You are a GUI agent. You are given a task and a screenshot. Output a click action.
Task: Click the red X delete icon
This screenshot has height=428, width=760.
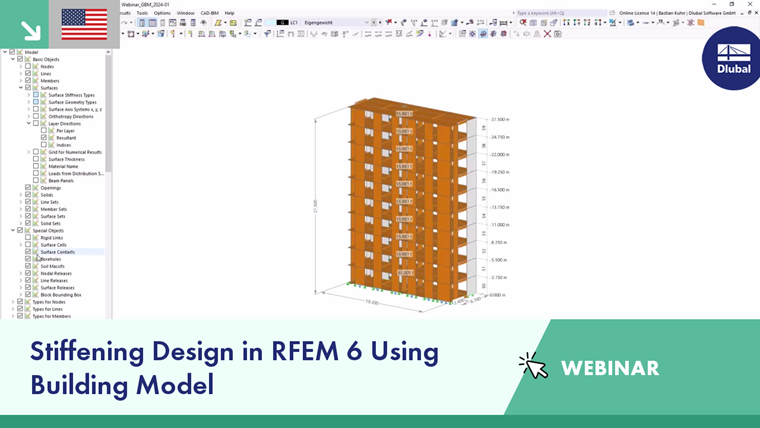[547, 34]
